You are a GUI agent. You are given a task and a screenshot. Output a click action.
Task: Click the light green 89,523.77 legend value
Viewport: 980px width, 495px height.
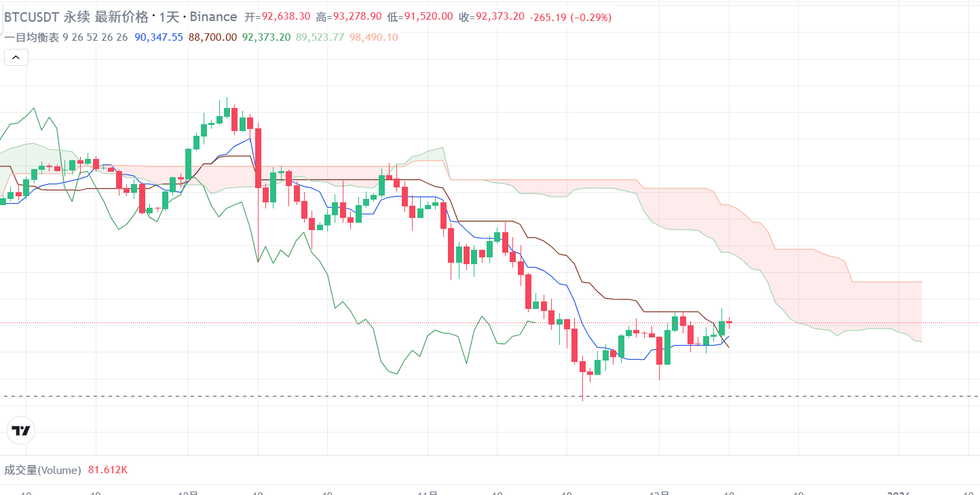coord(320,37)
